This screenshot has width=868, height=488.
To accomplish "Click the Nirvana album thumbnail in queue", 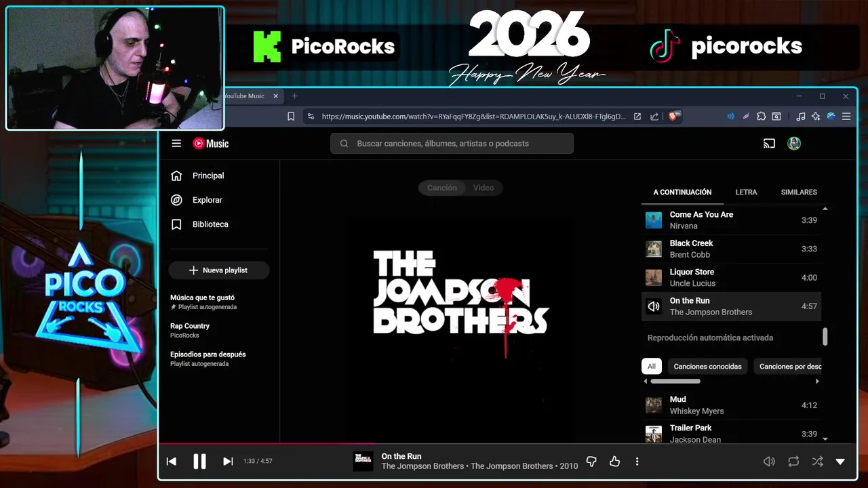I will (654, 220).
